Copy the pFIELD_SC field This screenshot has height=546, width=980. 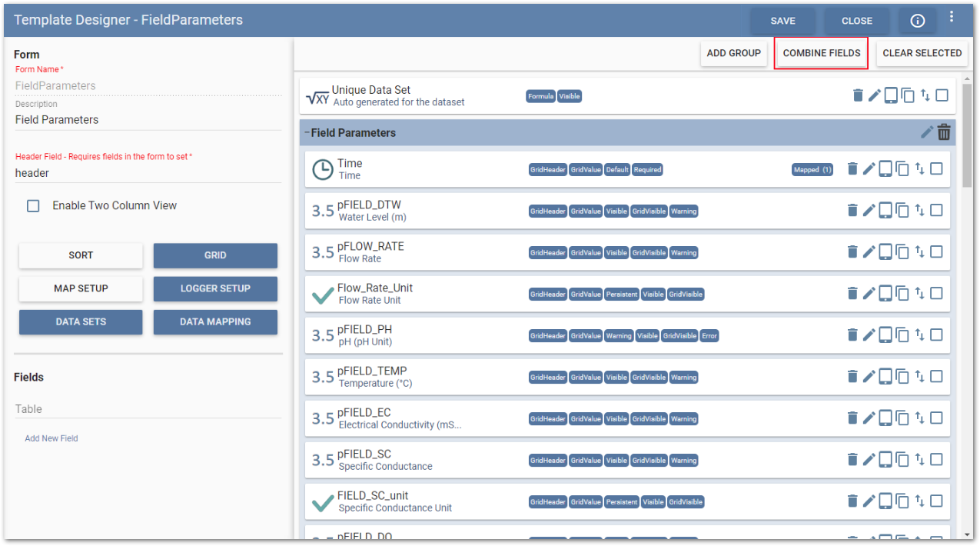click(902, 459)
